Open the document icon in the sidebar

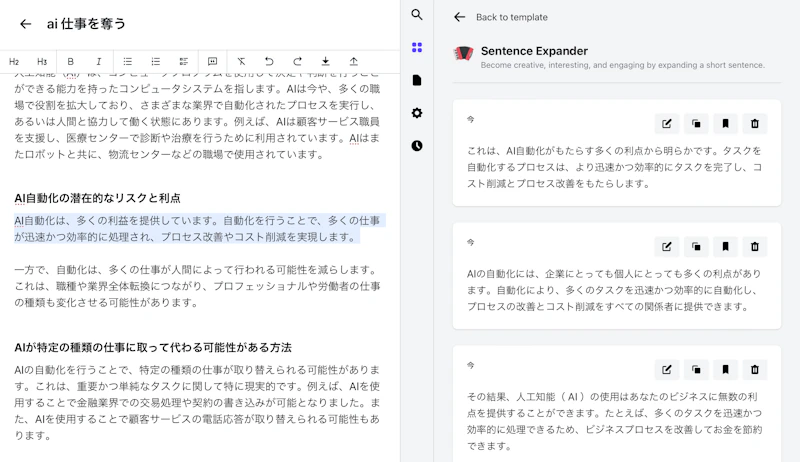point(417,80)
